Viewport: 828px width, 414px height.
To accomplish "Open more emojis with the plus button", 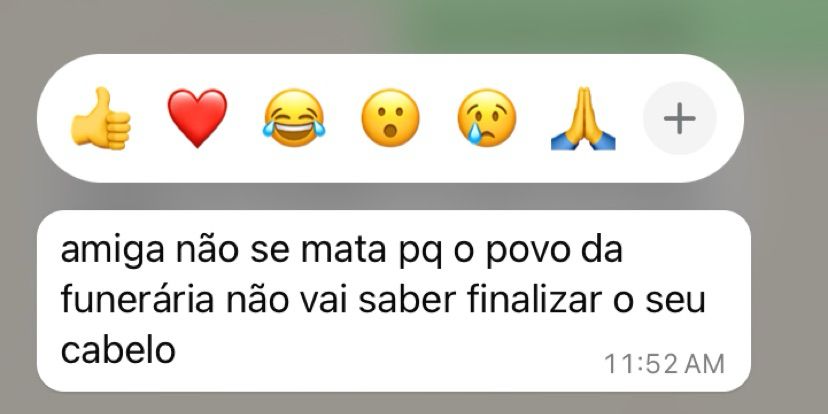I will (x=679, y=118).
